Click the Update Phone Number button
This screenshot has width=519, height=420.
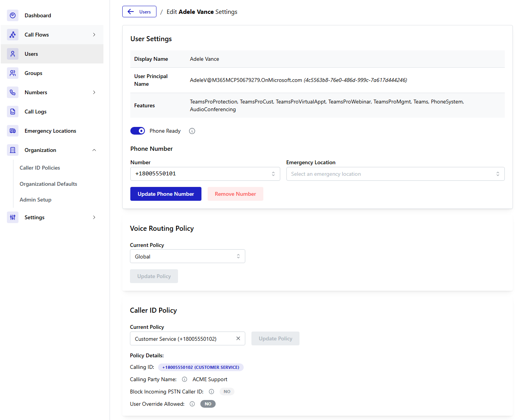pyautogui.click(x=166, y=194)
